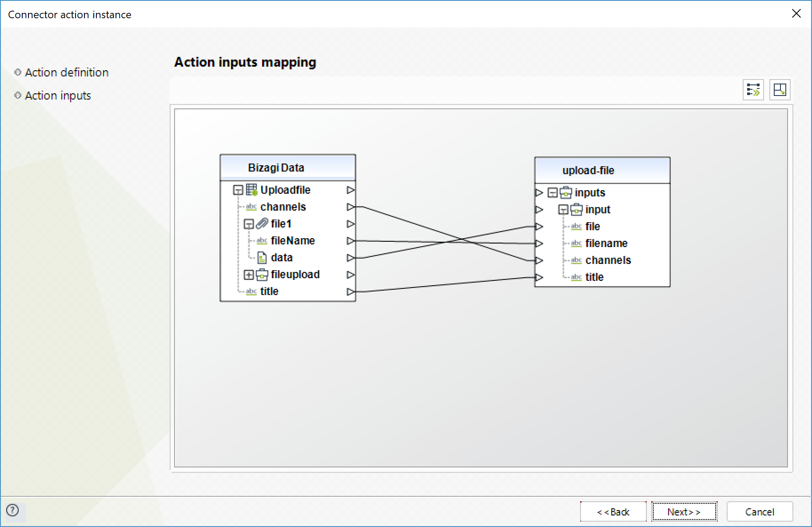Click the abc icon beside Bizagi title

(251, 291)
